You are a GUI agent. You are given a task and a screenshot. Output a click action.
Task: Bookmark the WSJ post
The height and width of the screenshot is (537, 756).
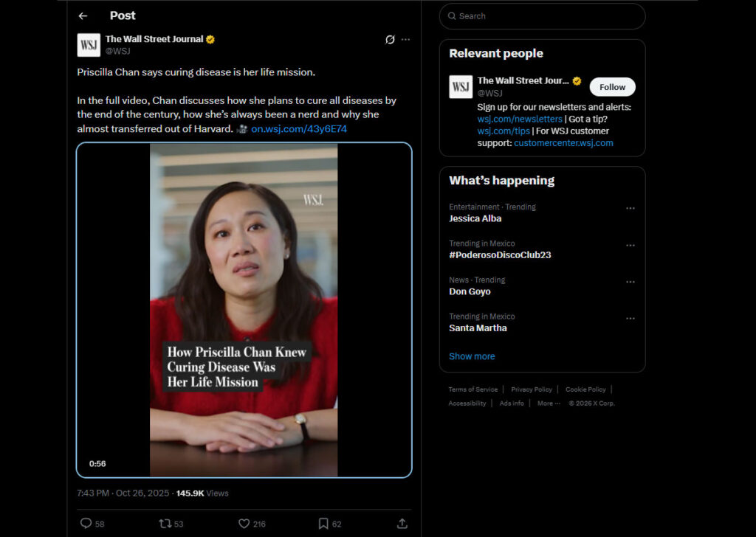(323, 523)
